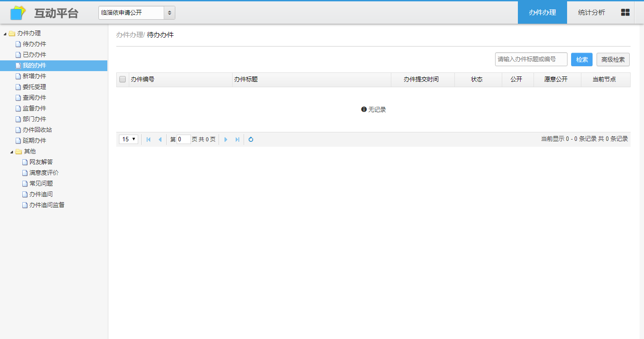Image resolution: width=644 pixels, height=339 pixels.
Task: Collapse the 办件办理 tree folder
Action: pos(5,34)
